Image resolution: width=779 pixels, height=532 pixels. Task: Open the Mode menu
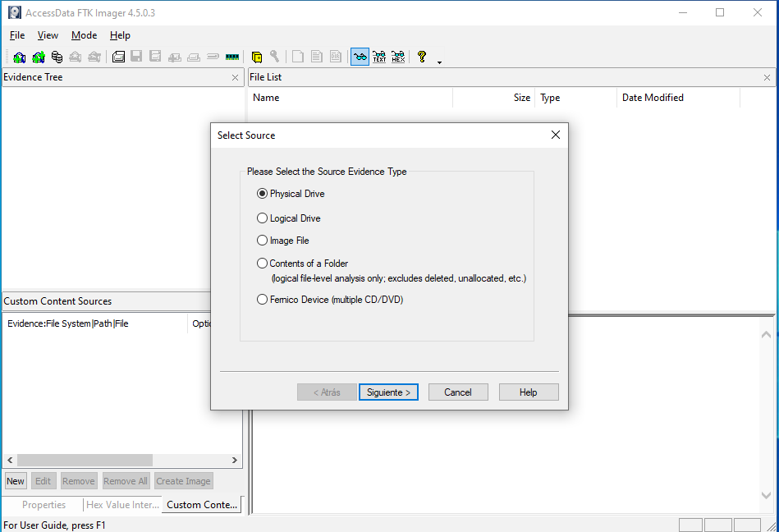(x=84, y=35)
